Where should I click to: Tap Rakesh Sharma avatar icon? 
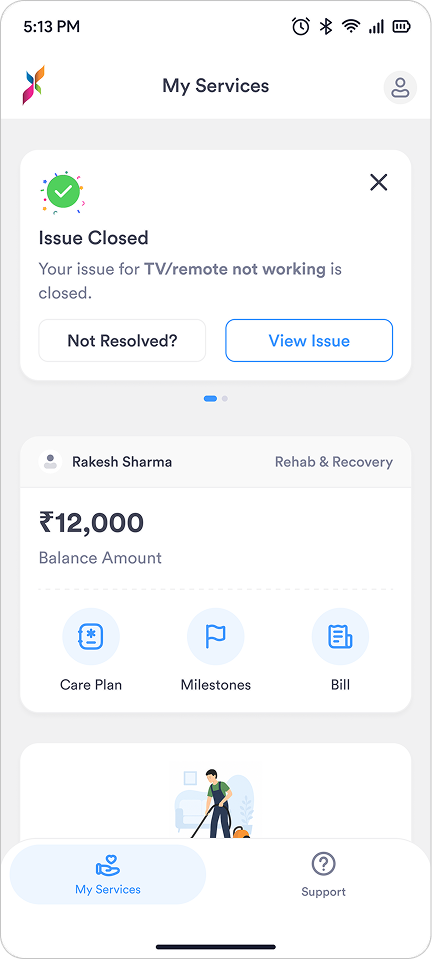(50, 462)
